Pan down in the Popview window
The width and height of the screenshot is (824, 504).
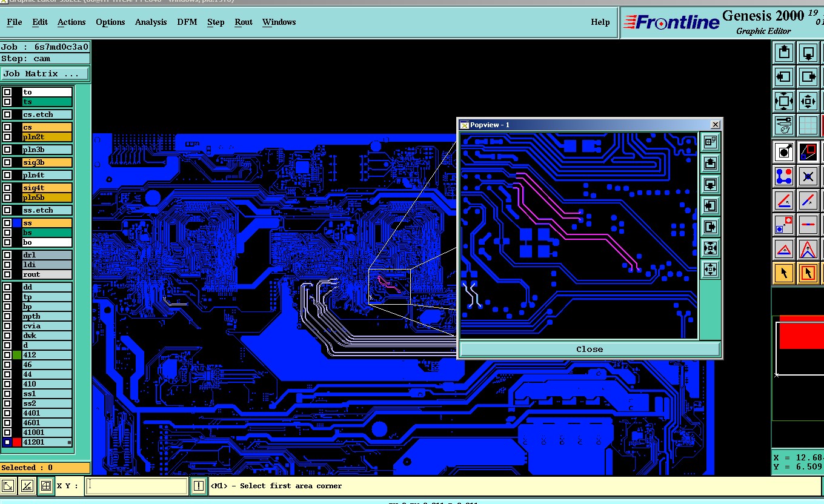pos(710,184)
